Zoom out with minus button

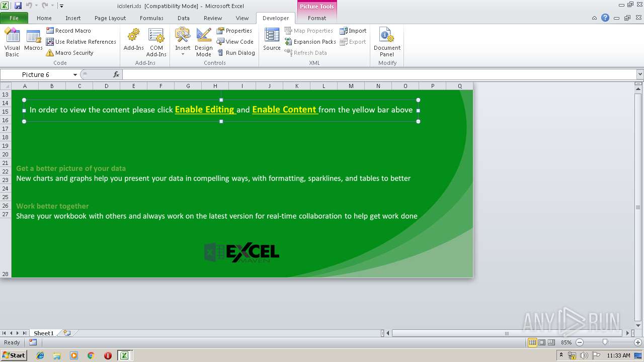(x=579, y=342)
